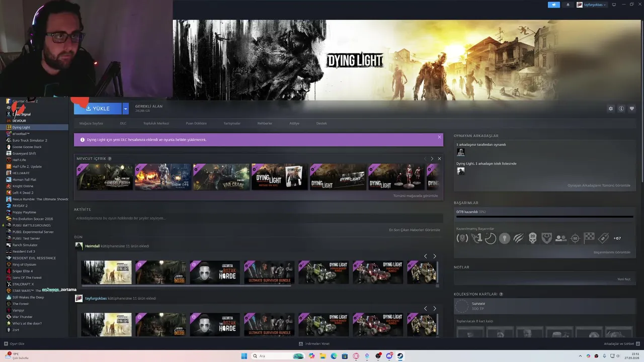Select Left 4 Dead 2 in library
Screen dimensions: 644x362
(23, 193)
